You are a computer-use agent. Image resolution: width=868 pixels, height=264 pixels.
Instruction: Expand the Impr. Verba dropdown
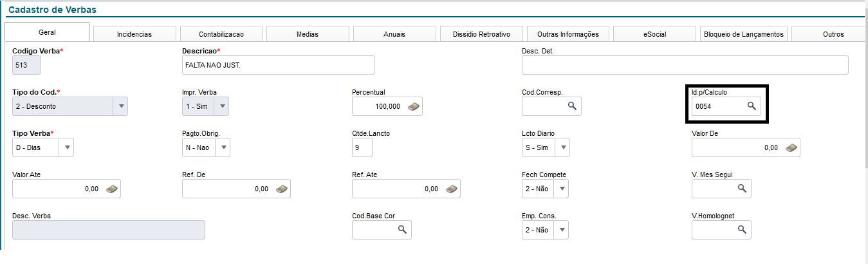pos(221,106)
